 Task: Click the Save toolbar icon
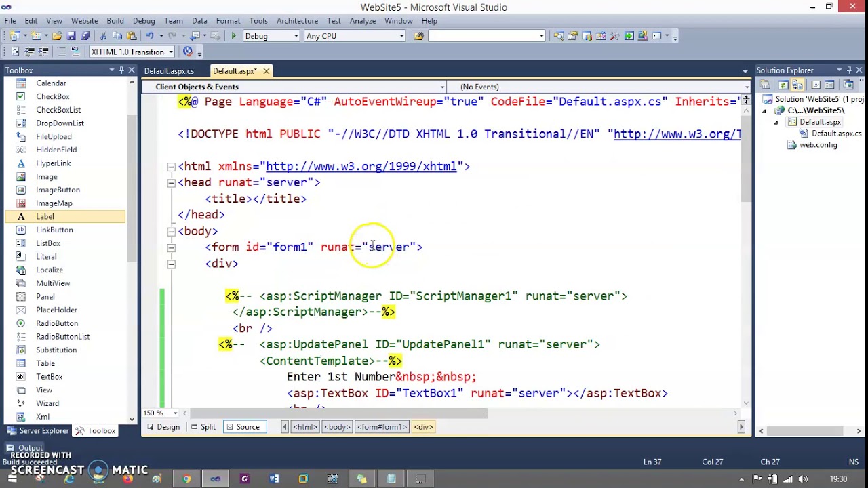point(71,36)
